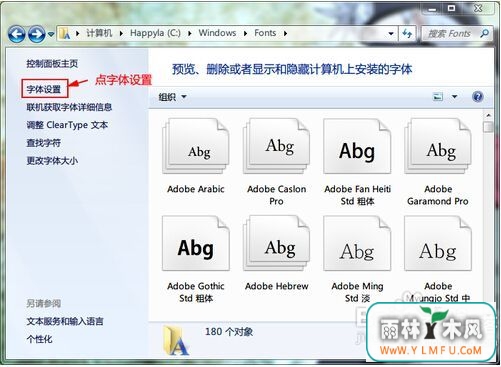Open 联机获取字体详细信息 link
Image resolution: width=501 pixels, height=367 pixels.
tap(69, 107)
